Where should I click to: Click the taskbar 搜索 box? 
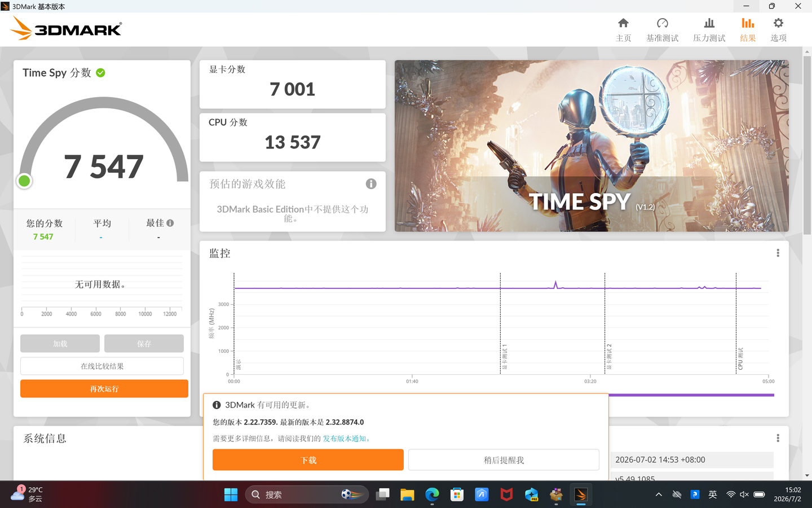307,494
